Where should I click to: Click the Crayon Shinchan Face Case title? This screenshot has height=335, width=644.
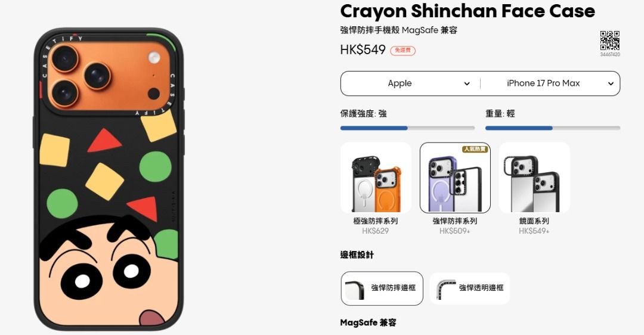[467, 11]
